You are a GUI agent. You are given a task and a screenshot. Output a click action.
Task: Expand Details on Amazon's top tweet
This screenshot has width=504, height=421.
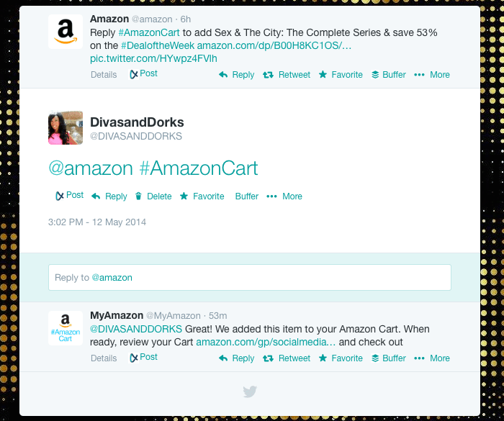point(104,75)
